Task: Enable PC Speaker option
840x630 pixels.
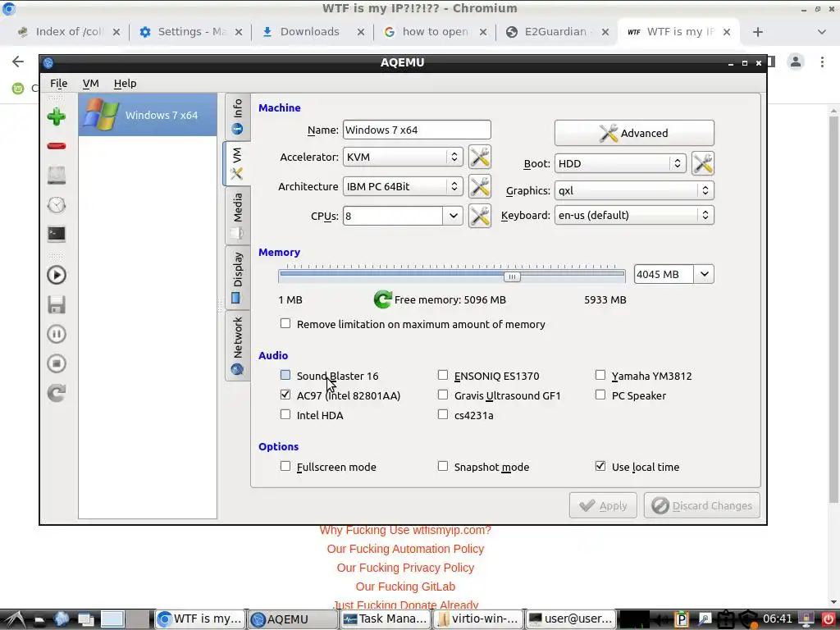Action: tap(600, 395)
